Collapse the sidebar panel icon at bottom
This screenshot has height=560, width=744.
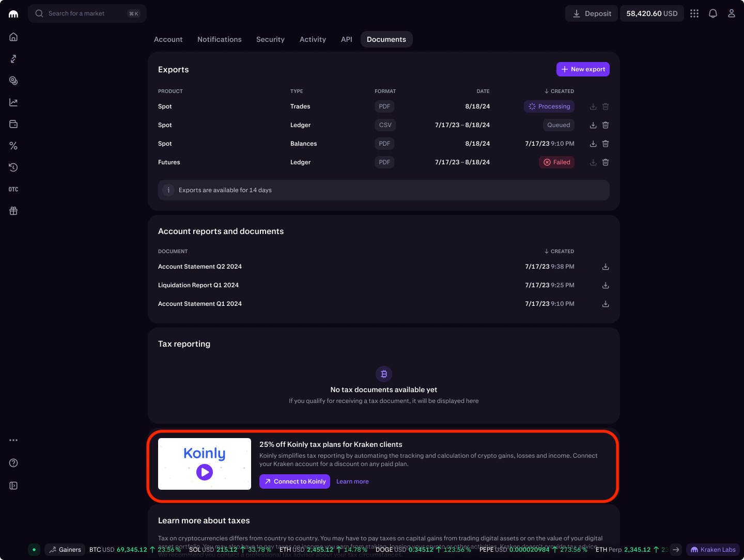click(x=13, y=486)
